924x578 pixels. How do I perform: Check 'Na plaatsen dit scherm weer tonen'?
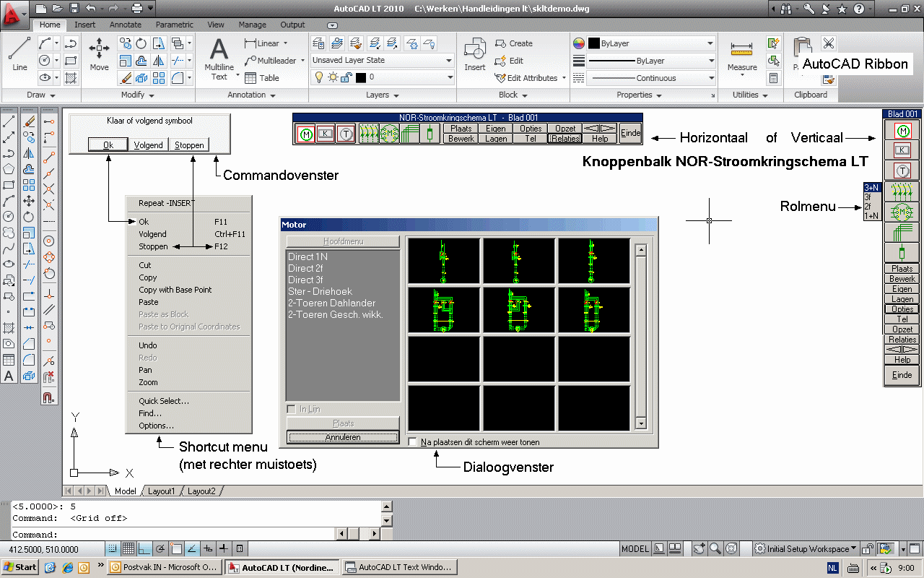[x=413, y=441]
